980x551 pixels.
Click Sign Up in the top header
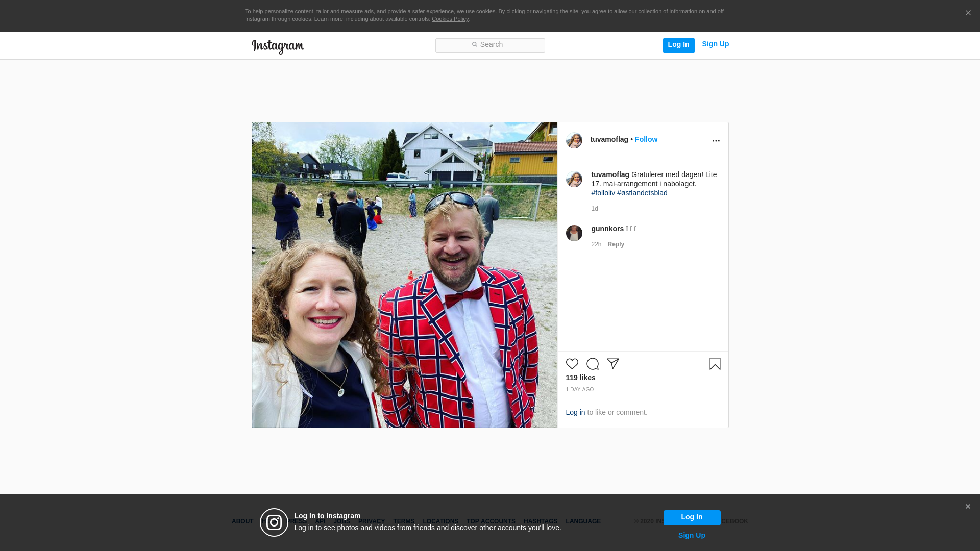[715, 44]
